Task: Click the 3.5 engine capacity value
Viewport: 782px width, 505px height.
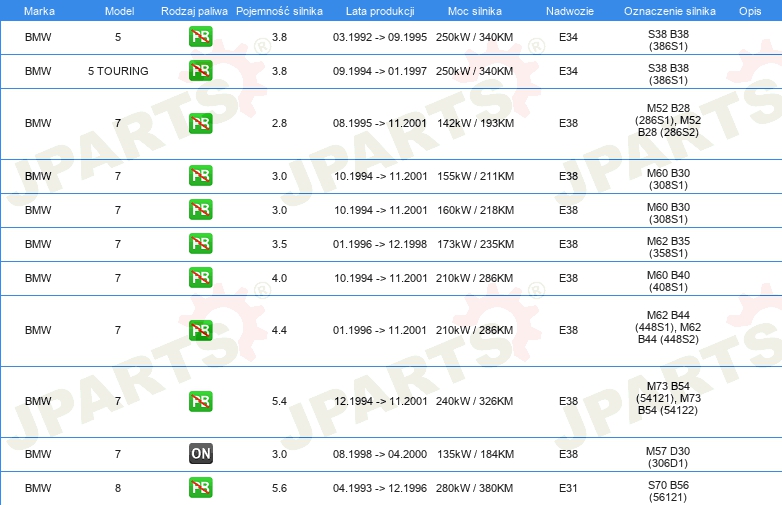Action: pos(279,244)
